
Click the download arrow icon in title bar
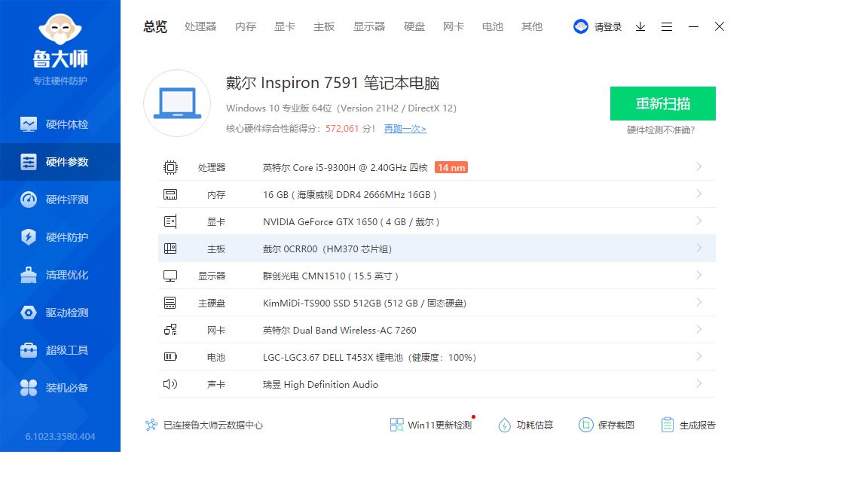click(640, 26)
